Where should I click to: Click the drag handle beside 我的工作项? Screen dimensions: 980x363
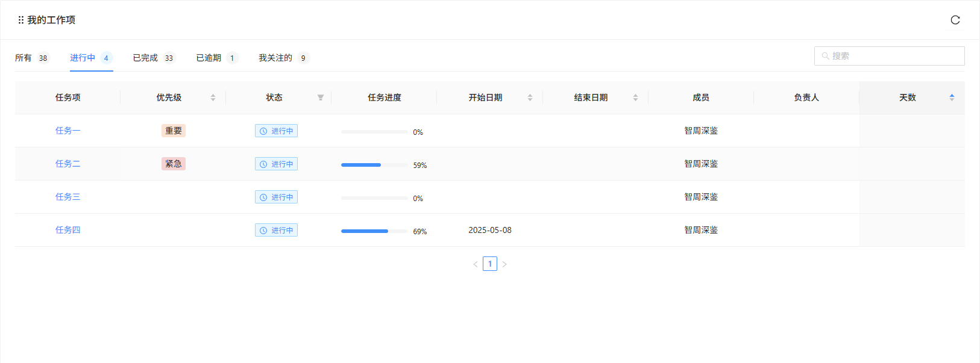tap(21, 20)
